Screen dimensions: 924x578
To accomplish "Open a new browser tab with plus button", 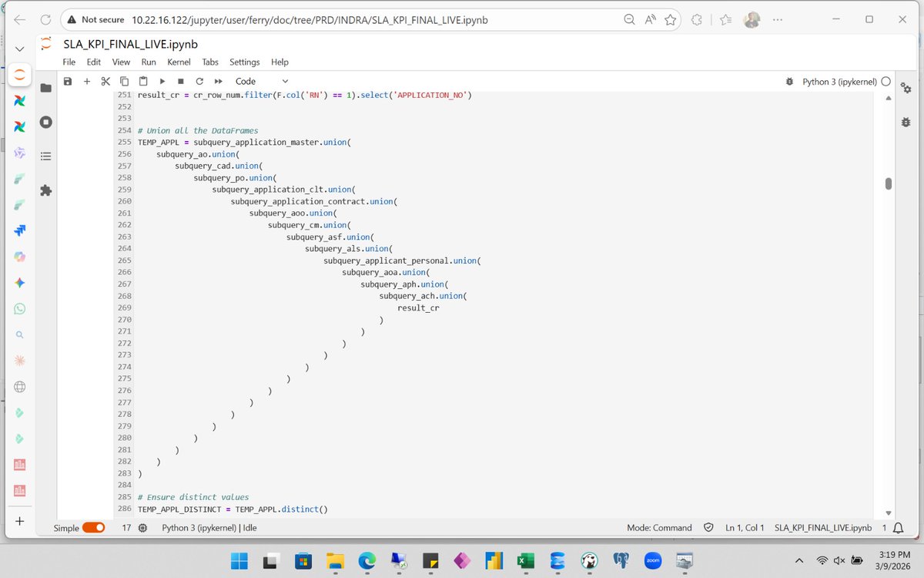I will [19, 521].
